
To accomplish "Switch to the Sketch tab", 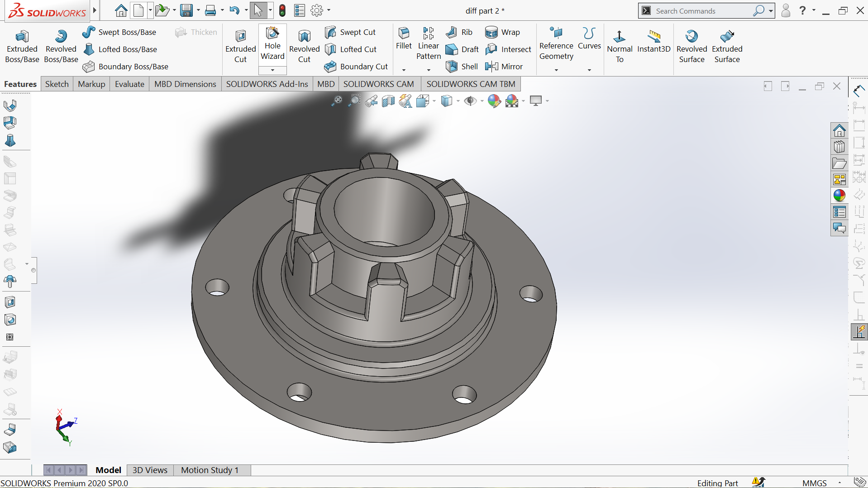I will tap(57, 84).
